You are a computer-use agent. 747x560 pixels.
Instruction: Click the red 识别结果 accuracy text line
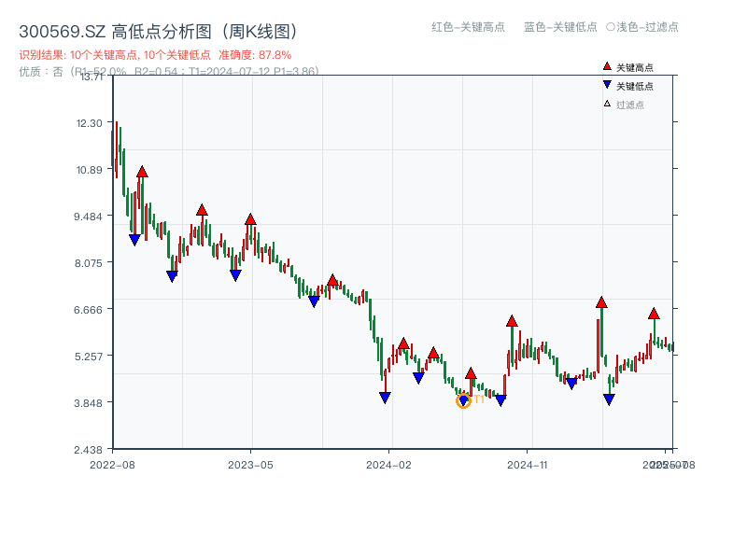[155, 55]
